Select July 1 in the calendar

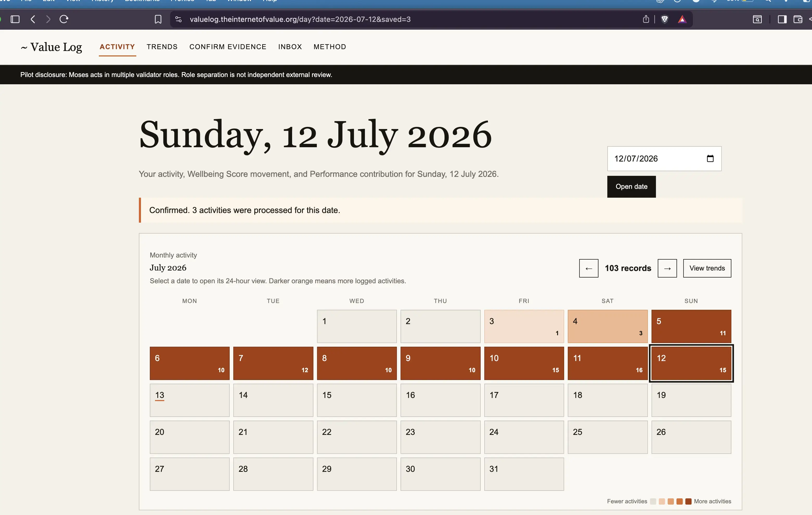[357, 326]
